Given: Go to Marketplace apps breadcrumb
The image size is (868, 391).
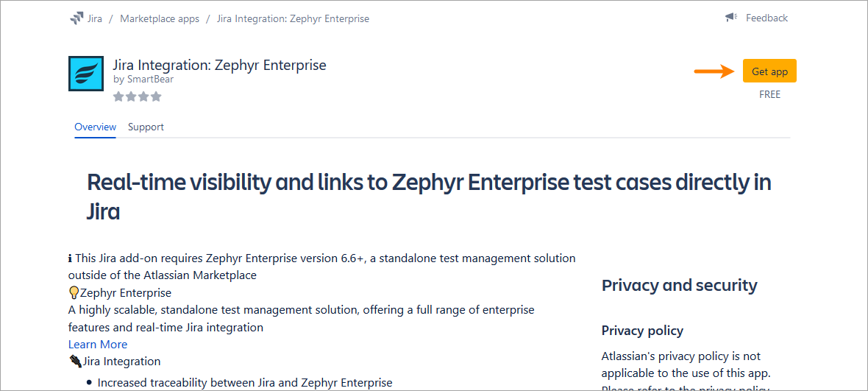Looking at the screenshot, I should [160, 18].
